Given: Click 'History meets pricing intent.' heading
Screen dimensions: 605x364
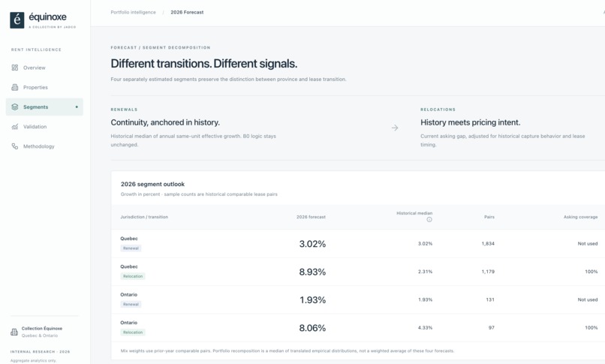Looking at the screenshot, I should 471,122.
